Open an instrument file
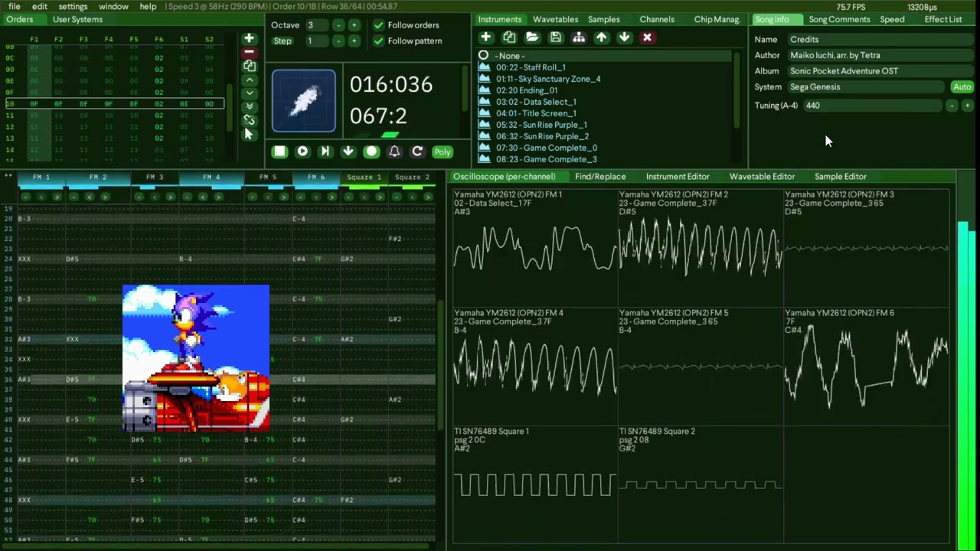Image resolution: width=980 pixels, height=551 pixels. point(532,37)
